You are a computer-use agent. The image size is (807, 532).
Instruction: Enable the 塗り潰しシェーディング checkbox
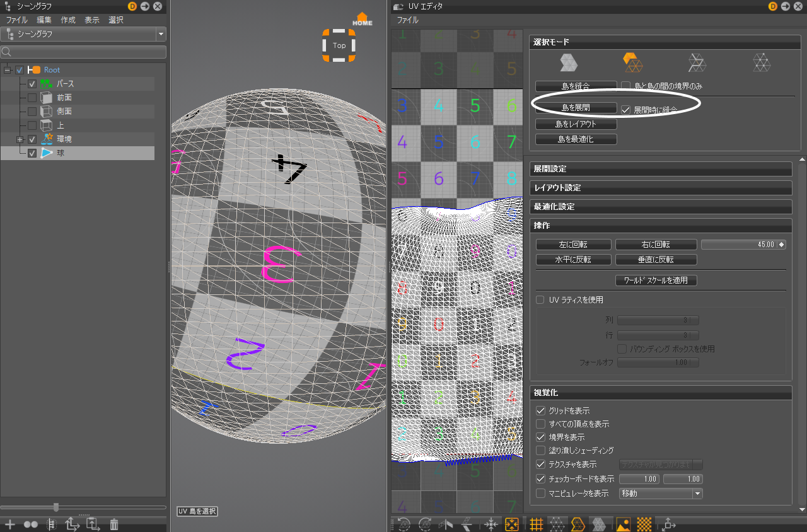(x=540, y=451)
